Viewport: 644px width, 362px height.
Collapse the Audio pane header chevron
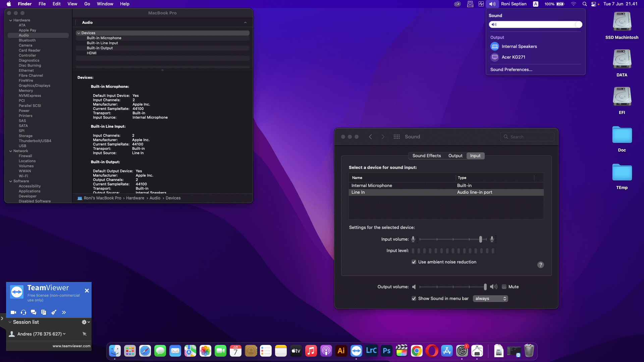(x=246, y=22)
